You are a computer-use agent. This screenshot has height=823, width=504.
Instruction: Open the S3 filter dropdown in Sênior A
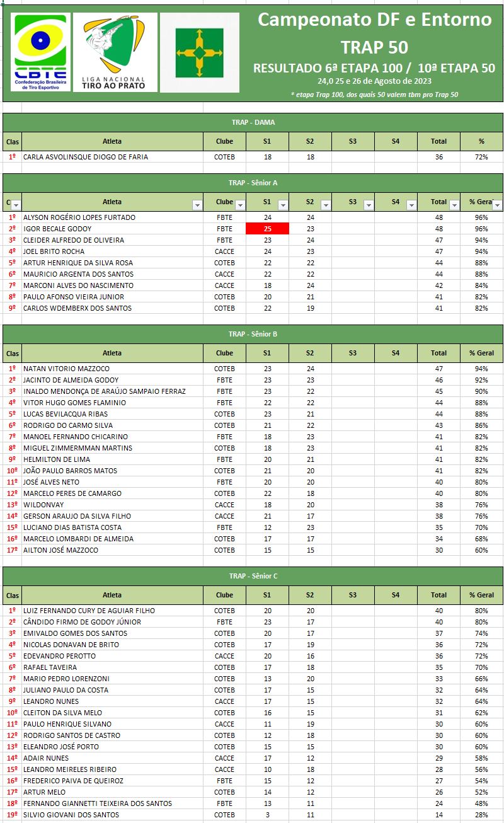point(369,205)
